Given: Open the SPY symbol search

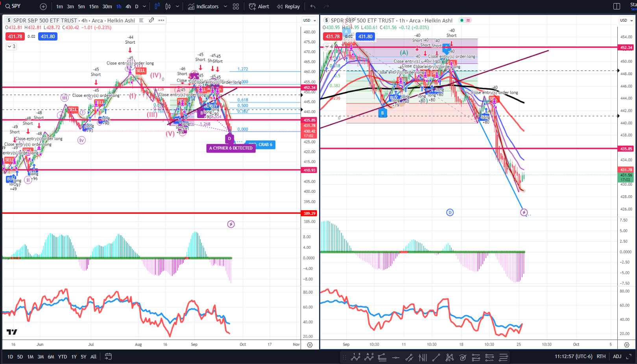Looking at the screenshot, I should click(13, 6).
